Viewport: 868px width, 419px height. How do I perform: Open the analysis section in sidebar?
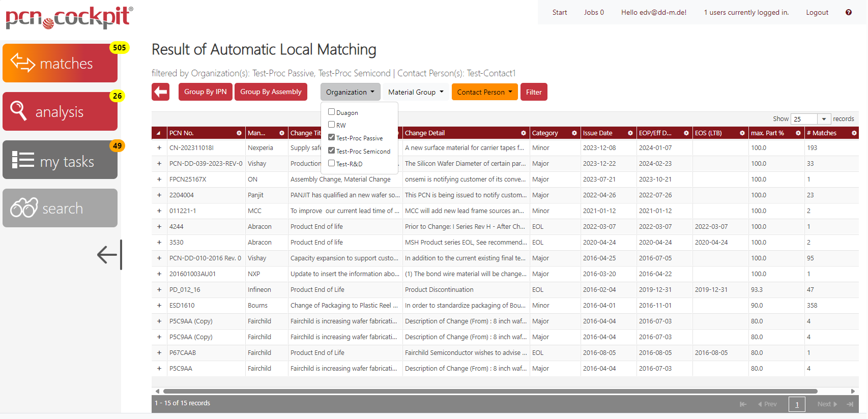click(x=60, y=111)
